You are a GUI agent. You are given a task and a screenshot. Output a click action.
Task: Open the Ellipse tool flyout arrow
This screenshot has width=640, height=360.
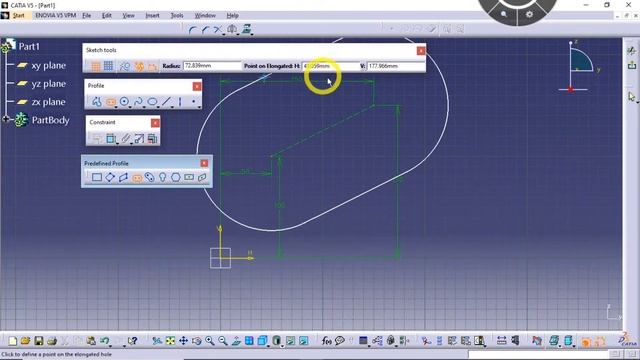[158, 107]
